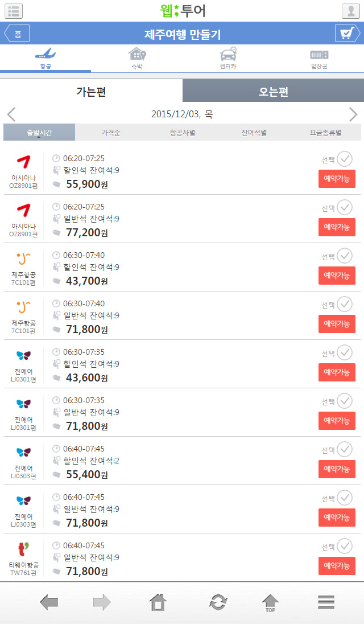The image size is (364, 624).
Task: Tap the TOP arrow icon
Action: point(271,603)
